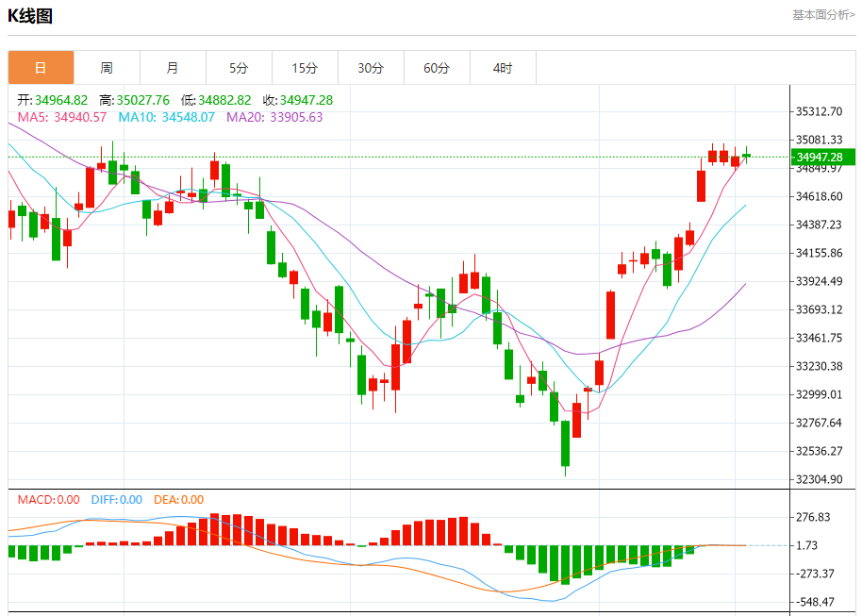
Task: Click the high price 高:35027.76
Action: click(135, 100)
